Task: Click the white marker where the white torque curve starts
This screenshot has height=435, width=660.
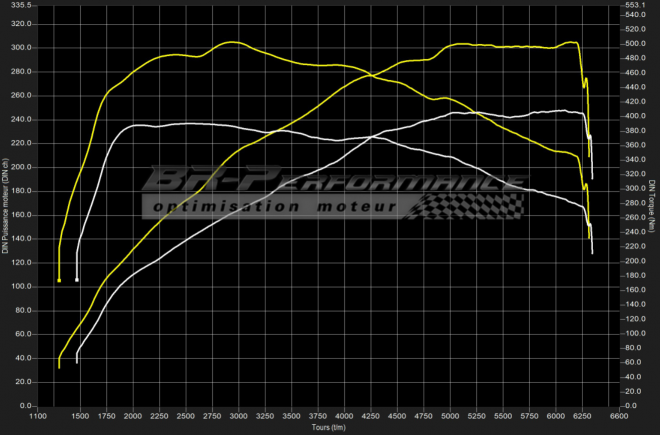Action: pyautogui.click(x=77, y=280)
